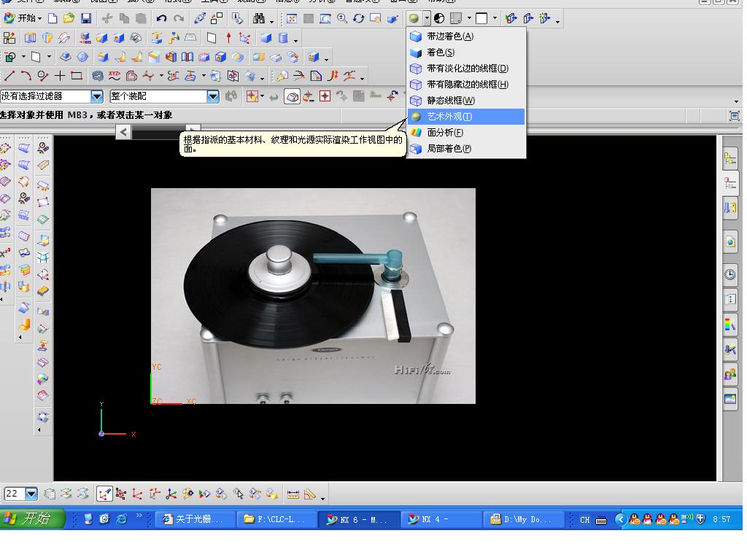Choose the Shaded option (S)

[x=466, y=52]
